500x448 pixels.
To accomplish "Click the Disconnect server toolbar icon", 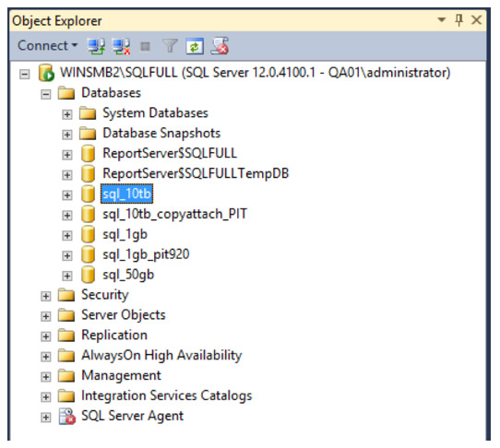I will (121, 46).
